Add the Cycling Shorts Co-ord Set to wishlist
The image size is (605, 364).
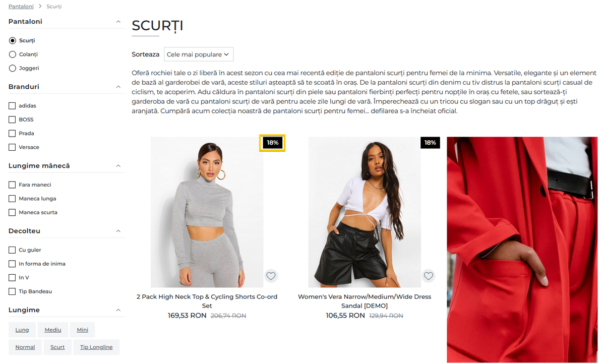tap(271, 276)
